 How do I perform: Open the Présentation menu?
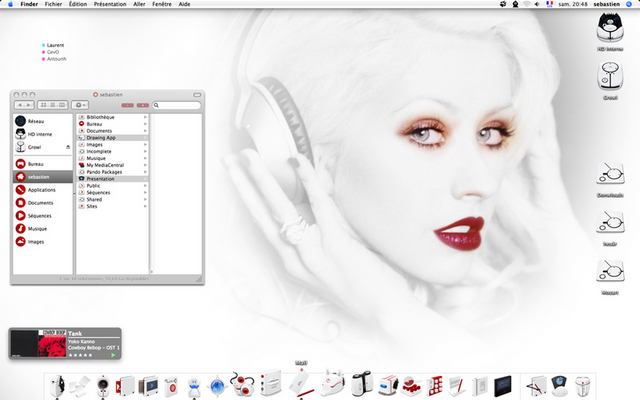pos(110,4)
